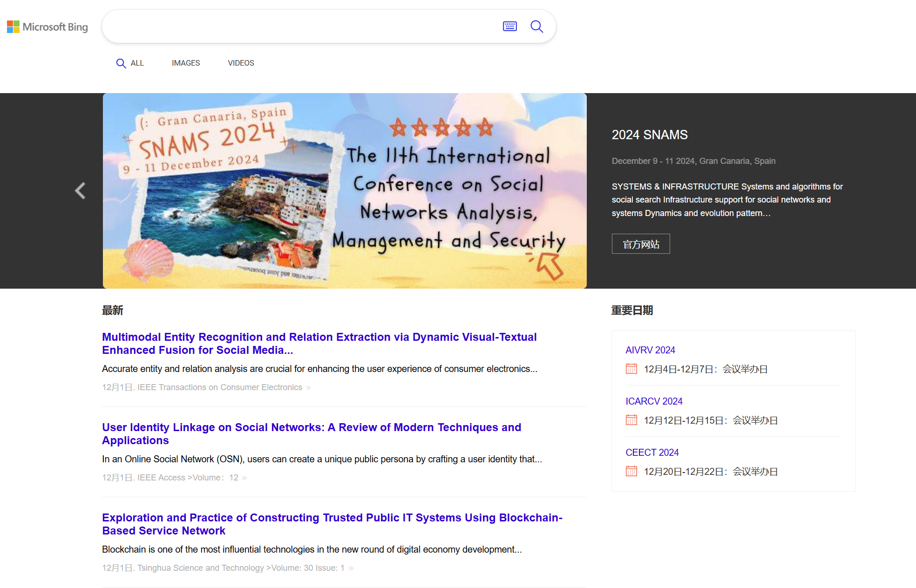Open the ICARCV 2024 link
Image resolution: width=916 pixels, height=588 pixels.
[654, 401]
